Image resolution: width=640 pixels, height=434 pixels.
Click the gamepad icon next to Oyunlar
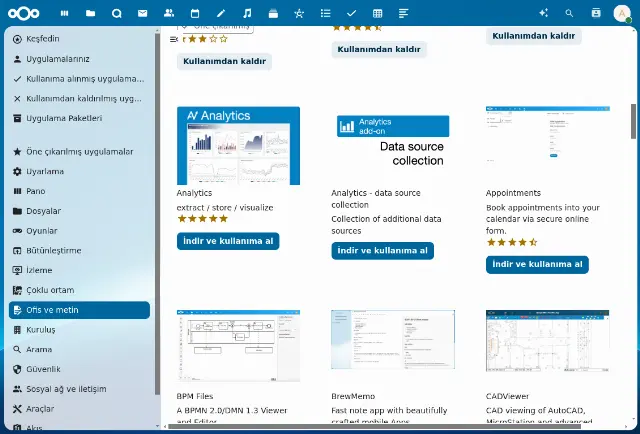pos(17,231)
